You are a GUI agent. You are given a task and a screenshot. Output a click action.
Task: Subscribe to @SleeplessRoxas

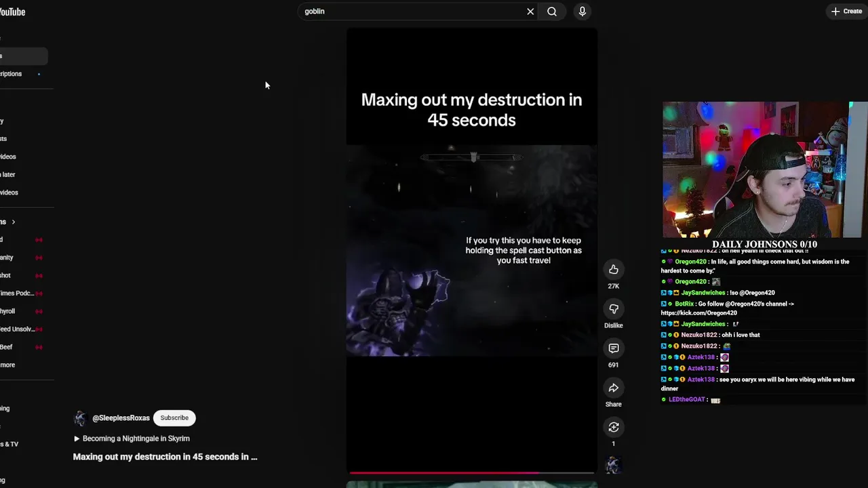coord(174,418)
